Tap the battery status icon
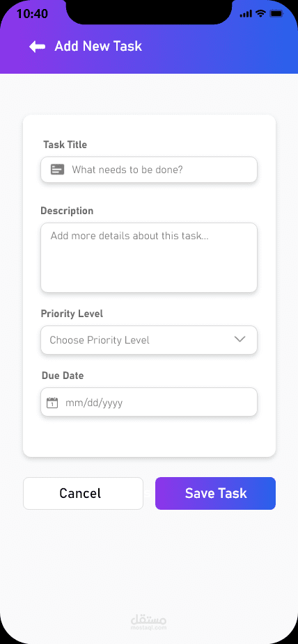Image resolution: width=298 pixels, height=644 pixels. [276, 13]
